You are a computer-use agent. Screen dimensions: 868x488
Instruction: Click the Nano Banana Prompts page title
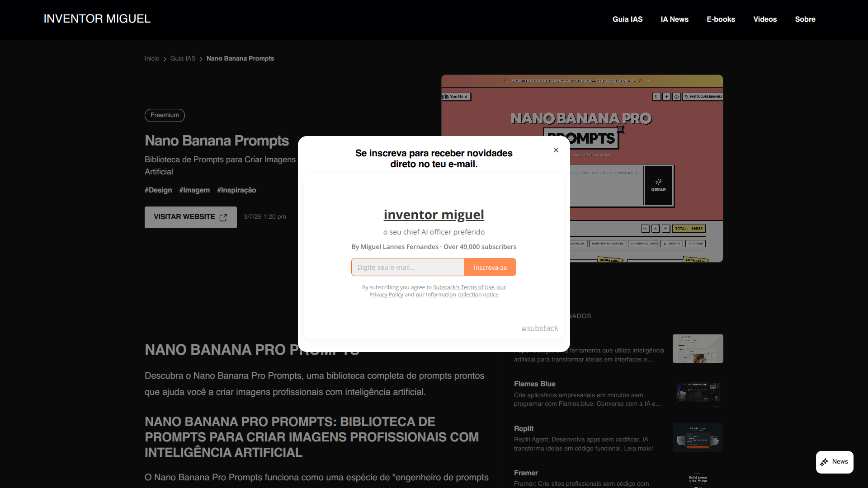click(x=217, y=141)
